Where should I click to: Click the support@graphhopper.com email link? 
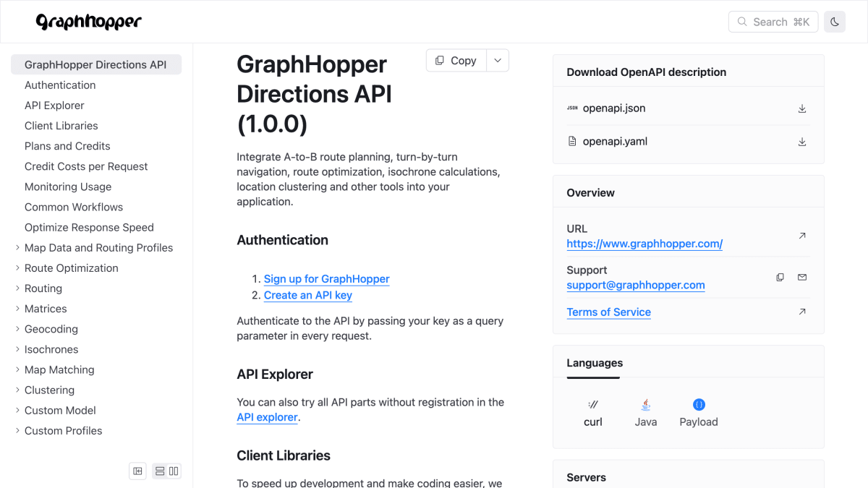[x=636, y=285]
